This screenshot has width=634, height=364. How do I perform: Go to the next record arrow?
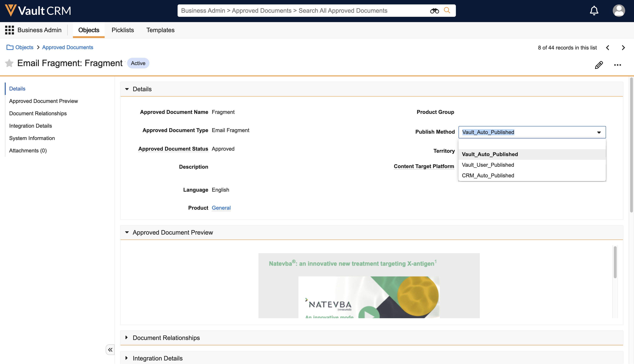click(623, 48)
